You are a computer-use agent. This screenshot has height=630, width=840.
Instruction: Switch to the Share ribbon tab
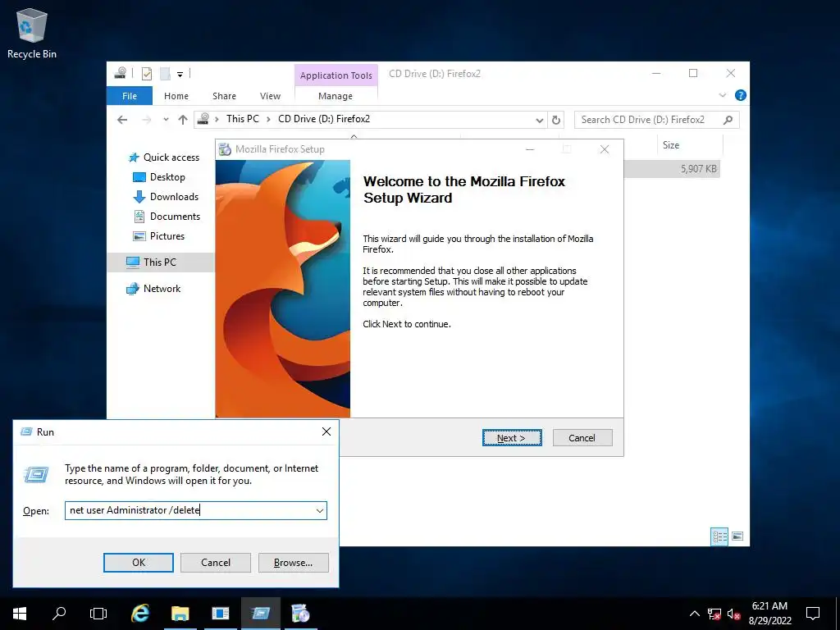[x=224, y=96]
